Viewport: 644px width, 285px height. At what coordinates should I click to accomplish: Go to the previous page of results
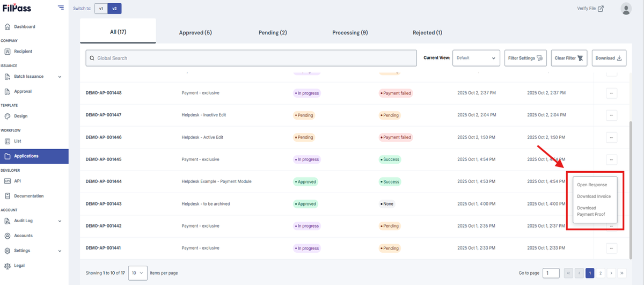tap(579, 273)
